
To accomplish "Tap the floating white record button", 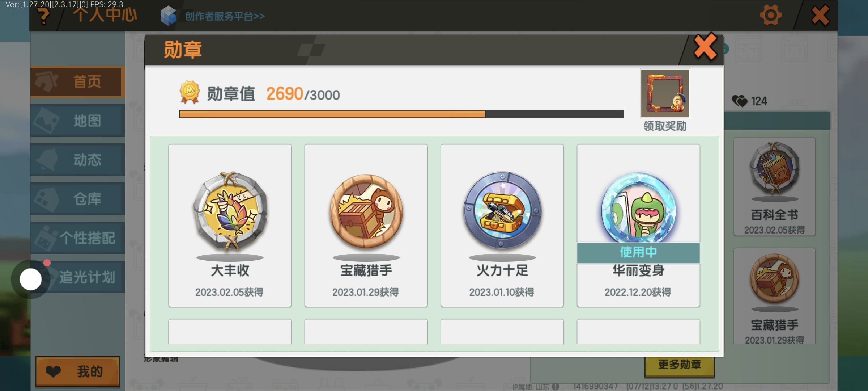I will [31, 279].
